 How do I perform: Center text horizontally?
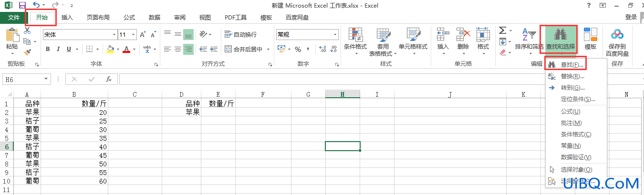(177, 49)
